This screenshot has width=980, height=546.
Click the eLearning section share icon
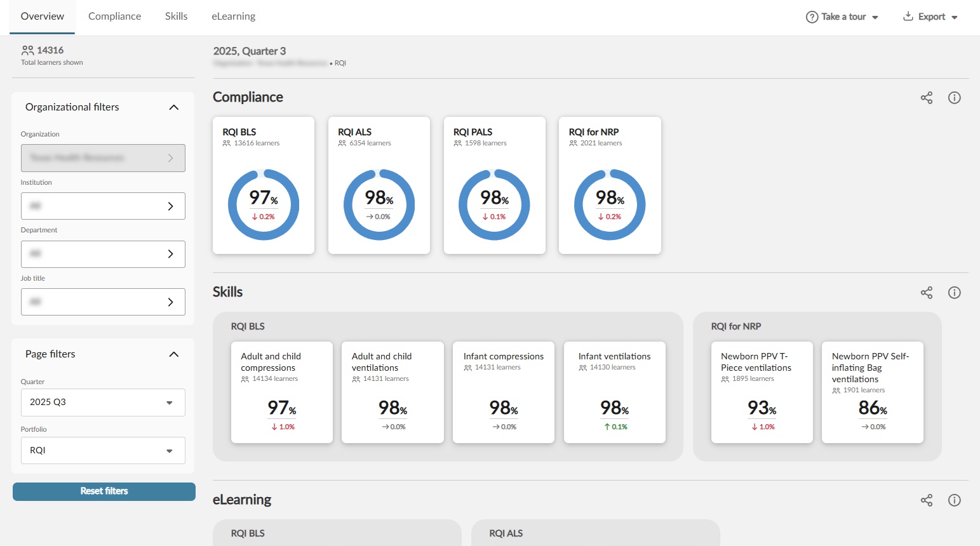point(927,500)
